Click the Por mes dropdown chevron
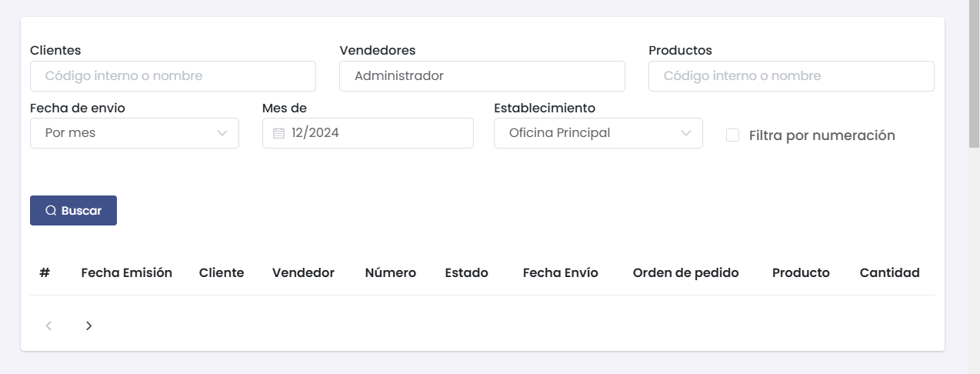This screenshot has width=980, height=374. 222,133
